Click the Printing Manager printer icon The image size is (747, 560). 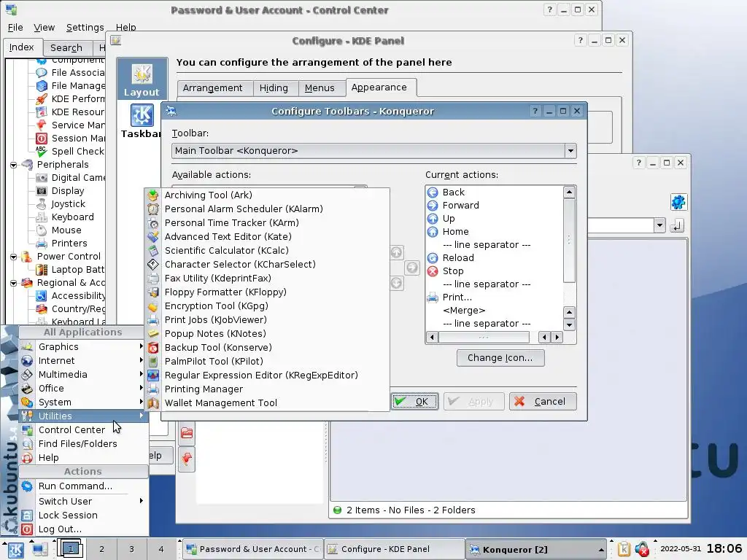coord(153,389)
